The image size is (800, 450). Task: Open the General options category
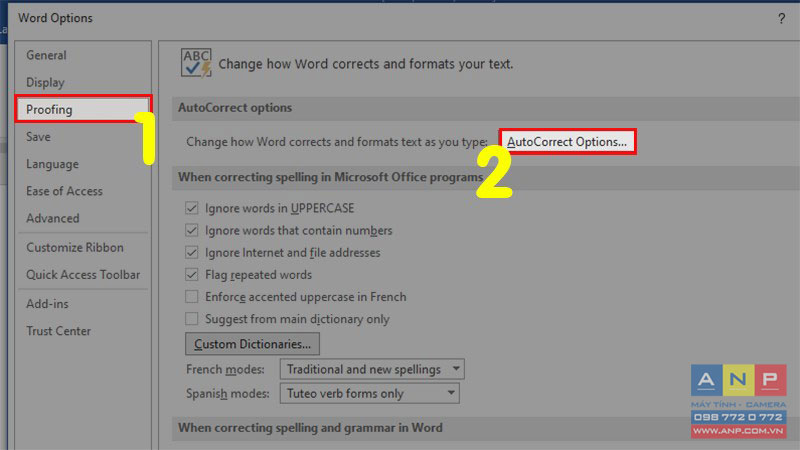click(46, 55)
